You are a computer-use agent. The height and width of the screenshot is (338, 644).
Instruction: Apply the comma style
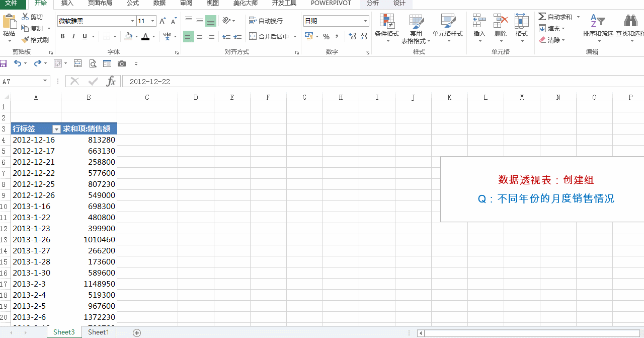(x=337, y=36)
